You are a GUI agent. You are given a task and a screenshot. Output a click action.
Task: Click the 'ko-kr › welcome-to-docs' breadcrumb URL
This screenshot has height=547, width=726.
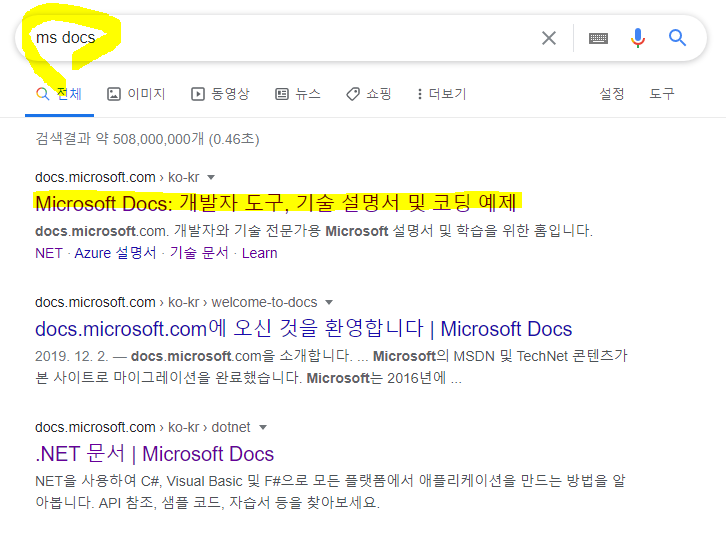[x=176, y=302]
